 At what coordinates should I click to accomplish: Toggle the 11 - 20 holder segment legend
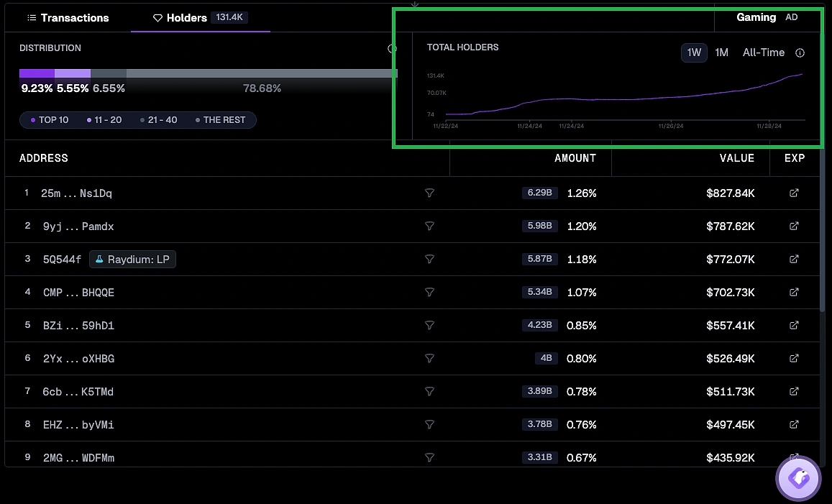pyautogui.click(x=104, y=120)
